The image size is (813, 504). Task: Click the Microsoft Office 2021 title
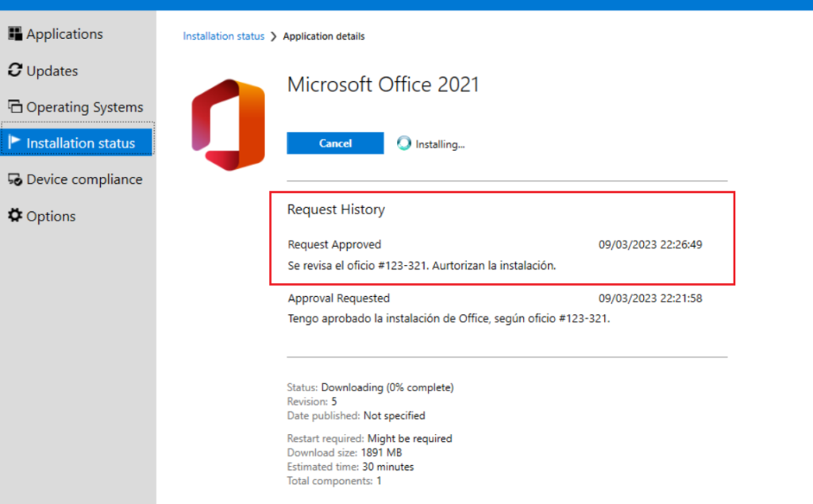click(x=383, y=84)
